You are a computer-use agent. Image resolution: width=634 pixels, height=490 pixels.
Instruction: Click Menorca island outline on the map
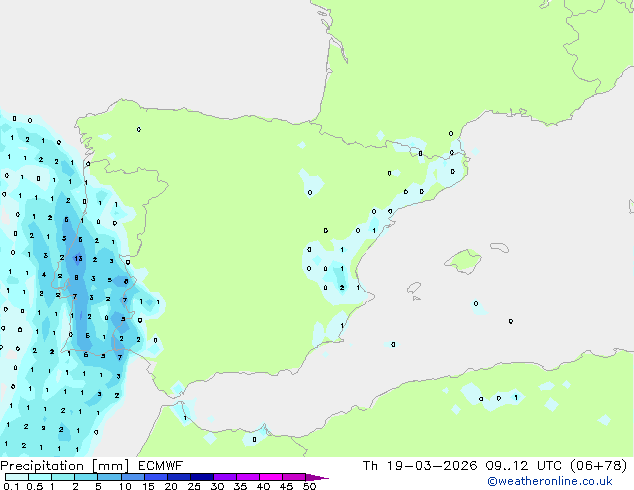click(x=499, y=247)
